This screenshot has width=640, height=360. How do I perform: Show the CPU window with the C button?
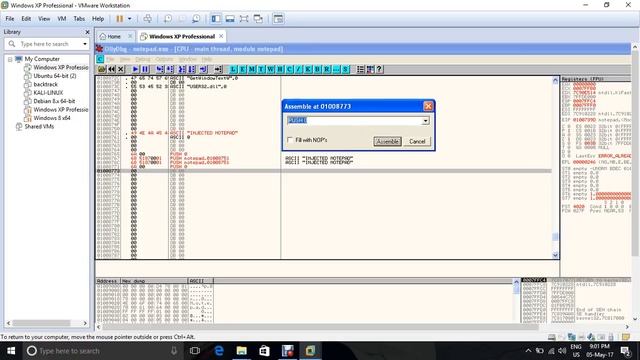pos(290,69)
